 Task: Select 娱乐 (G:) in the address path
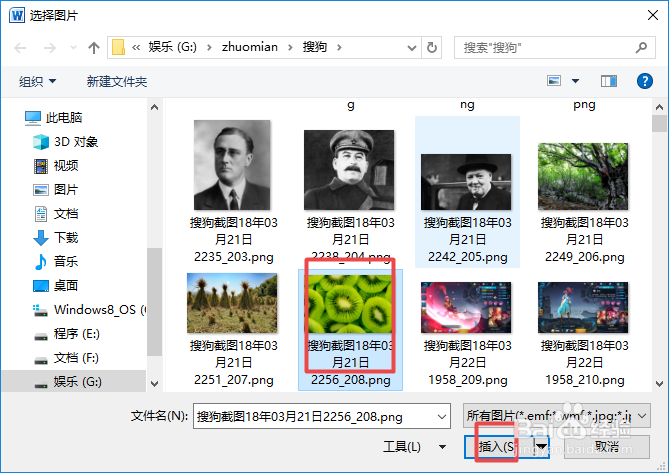click(x=173, y=47)
